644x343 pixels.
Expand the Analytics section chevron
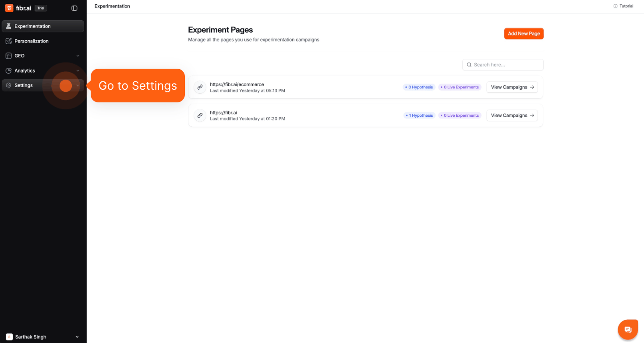[78, 70]
